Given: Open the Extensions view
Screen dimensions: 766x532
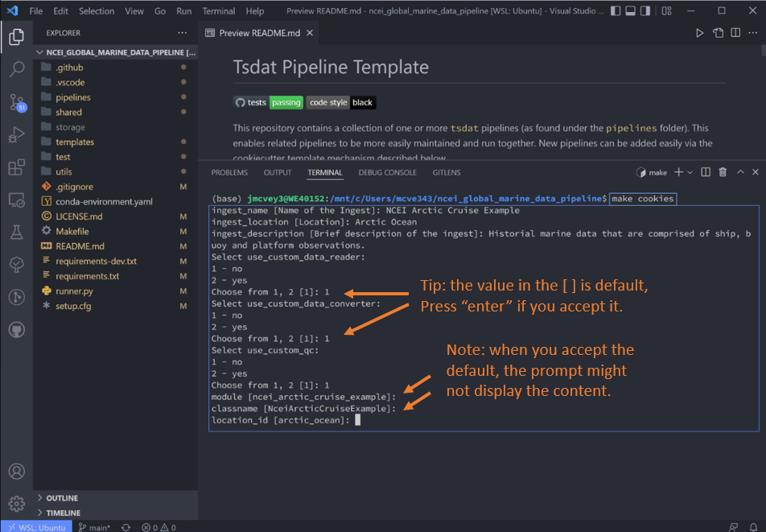Looking at the screenshot, I should tap(17, 167).
